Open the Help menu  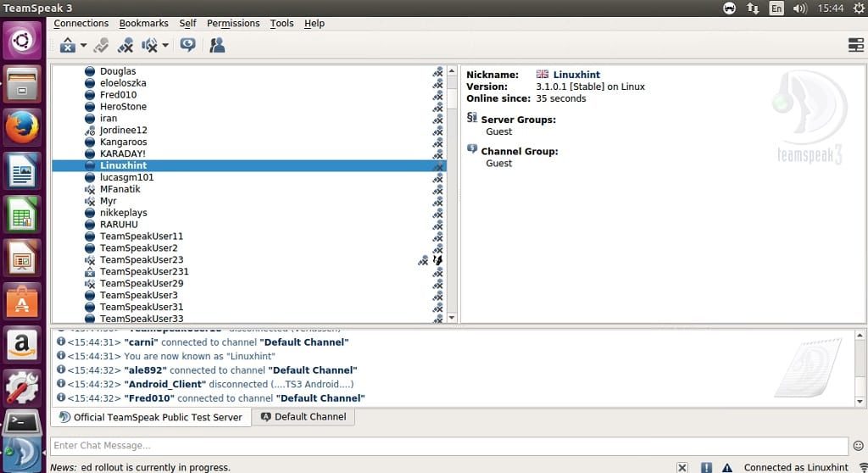pos(314,23)
